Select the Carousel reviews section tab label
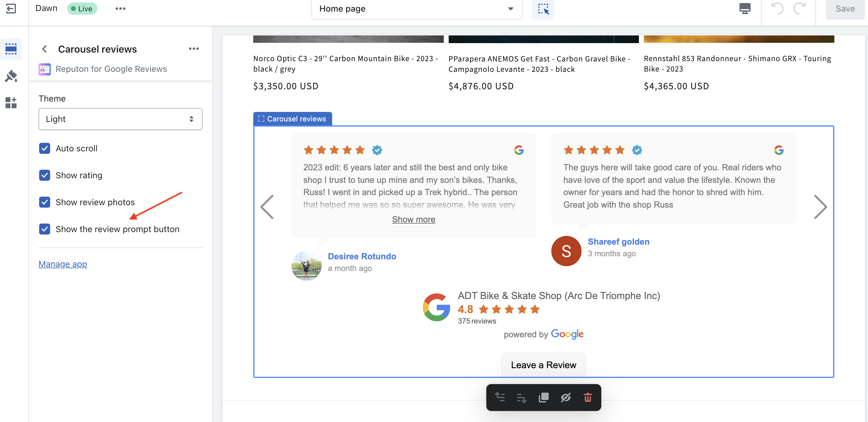The image size is (868, 422). point(292,119)
